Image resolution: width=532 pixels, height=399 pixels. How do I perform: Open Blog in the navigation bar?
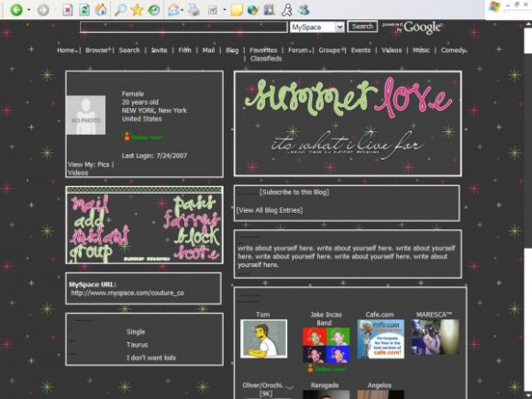[x=232, y=50]
